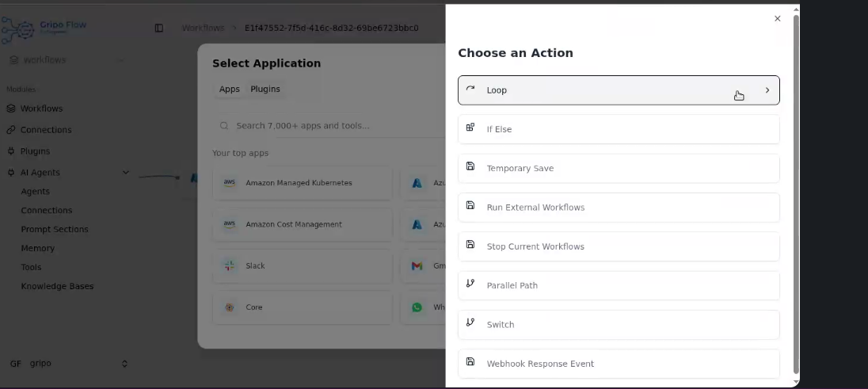Select the Loop action icon

click(x=470, y=90)
